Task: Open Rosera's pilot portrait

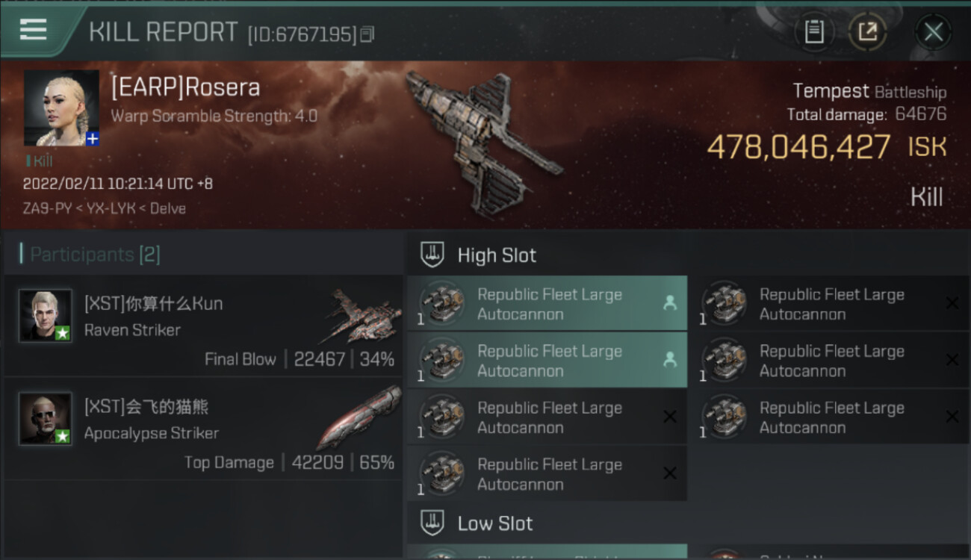Action: (61, 108)
